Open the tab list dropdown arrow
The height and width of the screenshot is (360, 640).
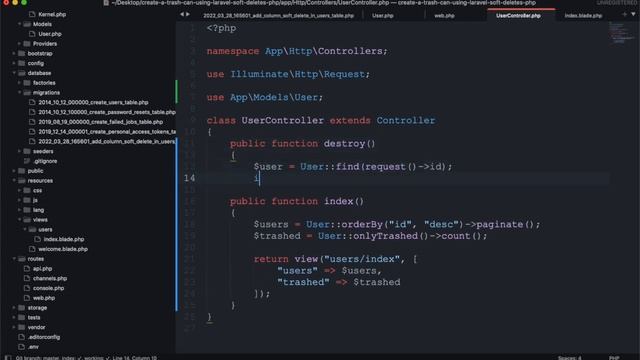pyautogui.click(x=633, y=15)
